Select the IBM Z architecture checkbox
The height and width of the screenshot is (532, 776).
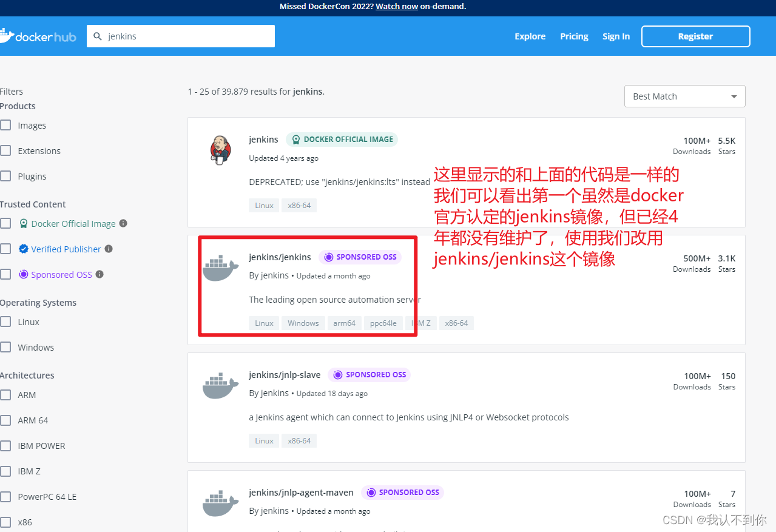pyautogui.click(x=5, y=471)
